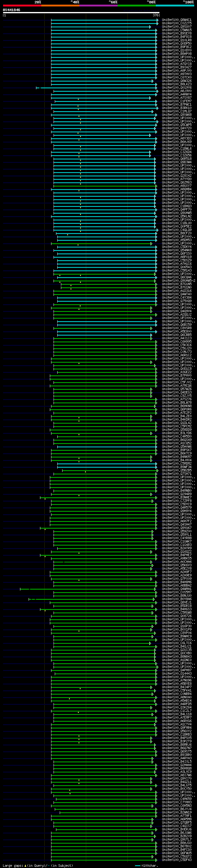Select the UniRef100_Q9XW68 label
Viewport: 197px width, 868px height.
(176, 115)
